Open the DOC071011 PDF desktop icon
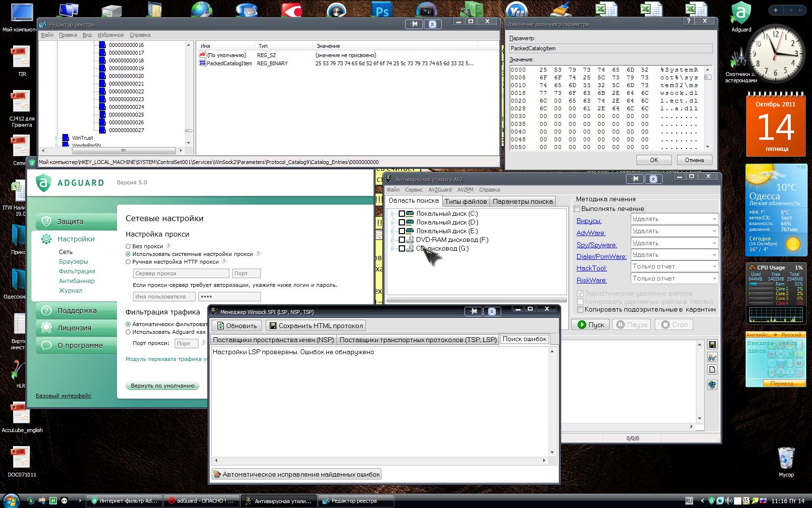This screenshot has width=812, height=508. coord(21,458)
